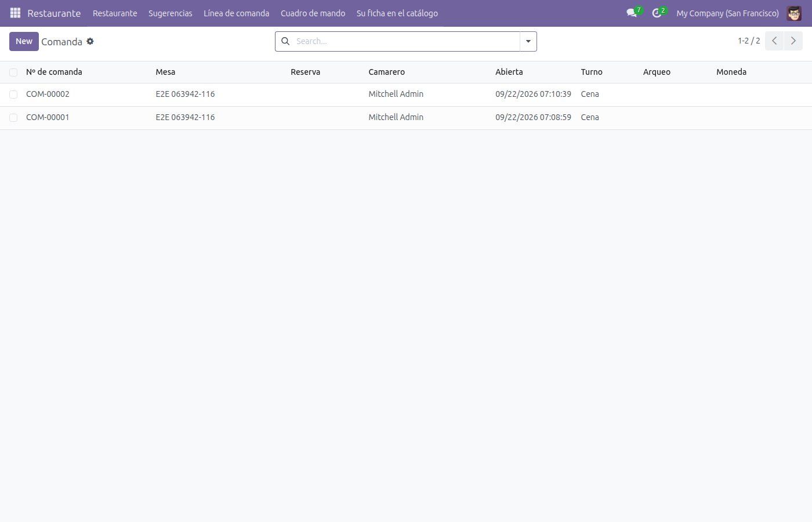Screen dimensions: 812x522
Task: Open the user avatar menu
Action: pos(794,13)
